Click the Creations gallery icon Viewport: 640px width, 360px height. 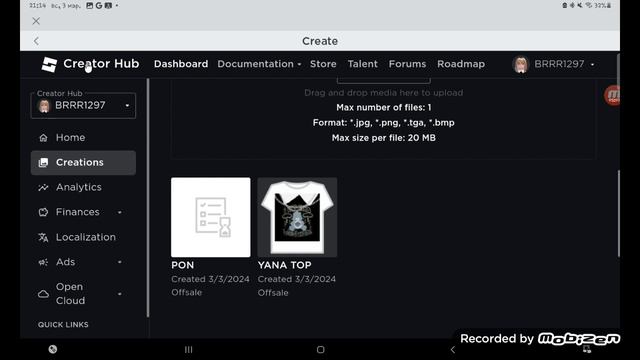(x=43, y=163)
